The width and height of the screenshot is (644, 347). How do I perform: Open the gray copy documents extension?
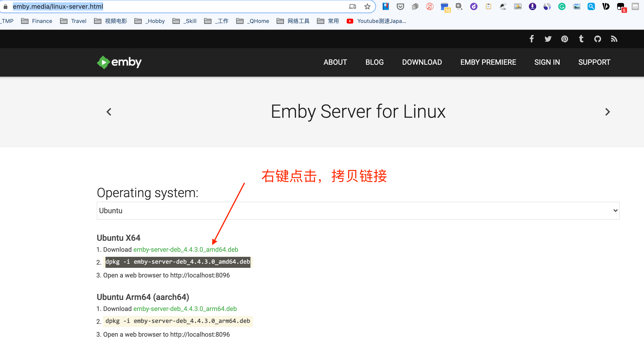[x=415, y=6]
